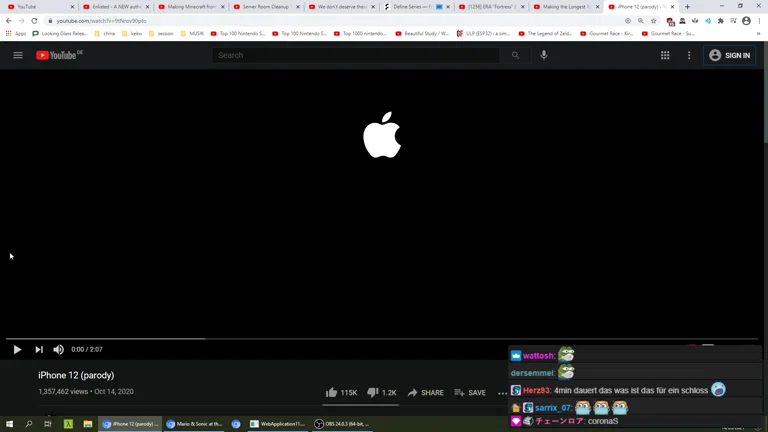The image size is (768, 432).
Task: Switch to Define Series tab
Action: point(416,7)
